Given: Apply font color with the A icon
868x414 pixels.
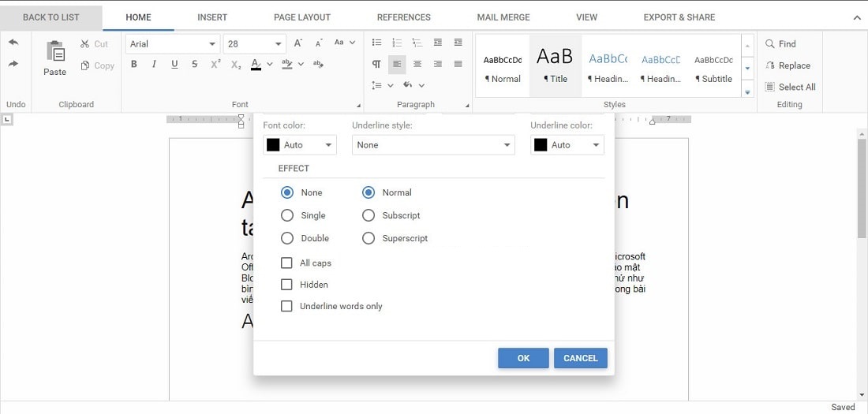Looking at the screenshot, I should tap(255, 64).
